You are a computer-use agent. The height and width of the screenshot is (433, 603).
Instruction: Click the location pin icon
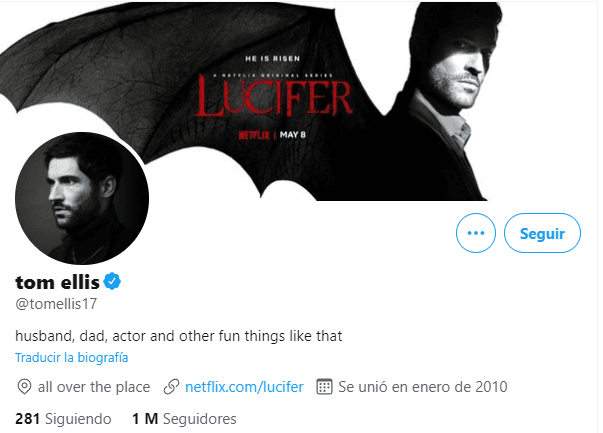click(24, 386)
